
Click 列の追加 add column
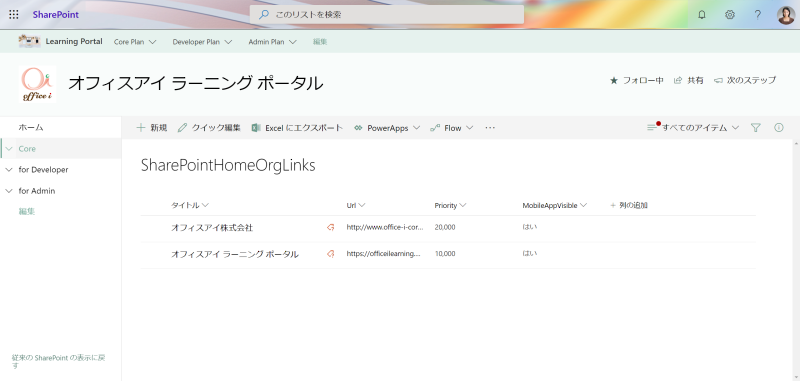click(629, 205)
